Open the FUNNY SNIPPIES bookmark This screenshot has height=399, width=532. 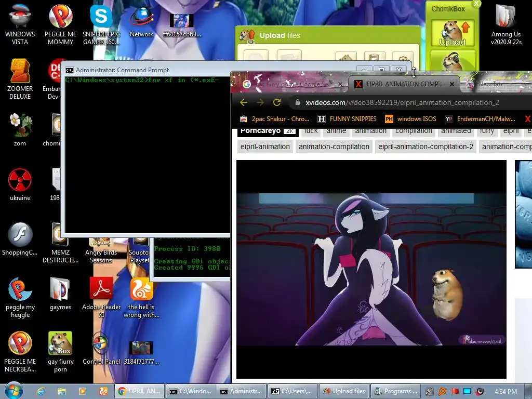point(347,119)
